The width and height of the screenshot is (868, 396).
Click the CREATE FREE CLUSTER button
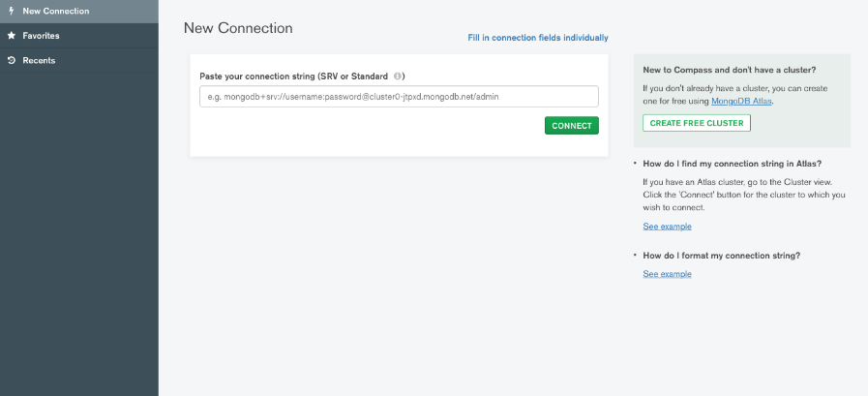[x=697, y=123]
